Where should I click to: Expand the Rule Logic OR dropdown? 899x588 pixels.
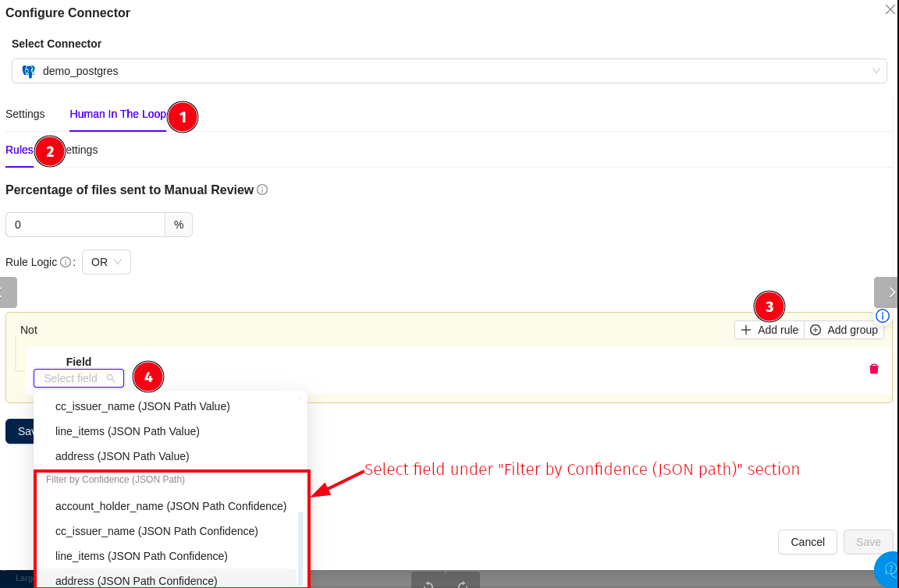click(106, 262)
